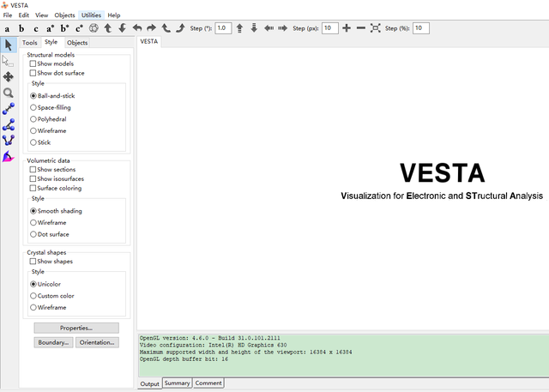Select Wireframe under Structural models
Viewport: 549px width, 392px height.
pos(33,131)
